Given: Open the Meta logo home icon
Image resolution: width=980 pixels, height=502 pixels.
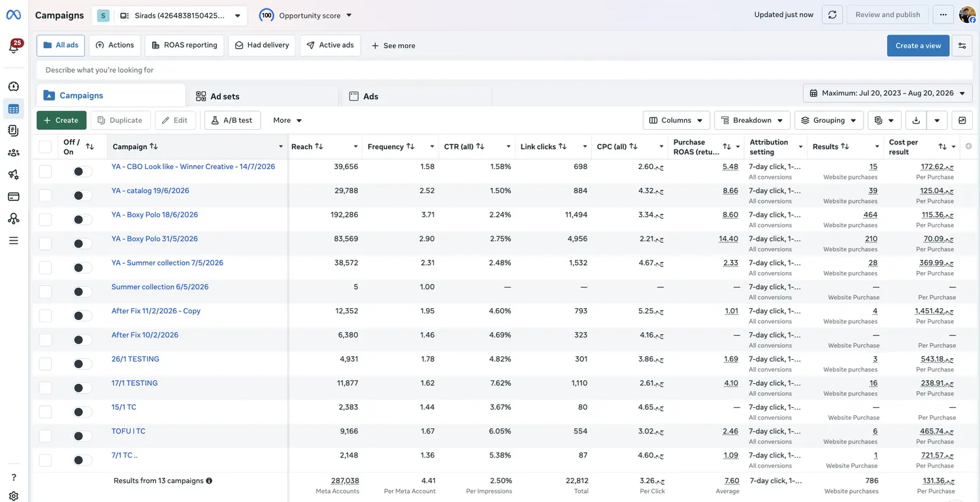Looking at the screenshot, I should click(x=13, y=15).
